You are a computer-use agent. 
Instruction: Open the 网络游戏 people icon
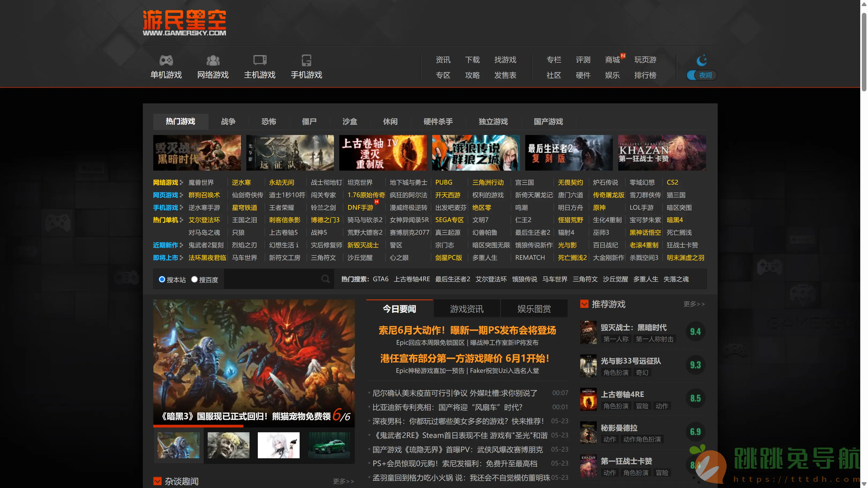coord(213,60)
